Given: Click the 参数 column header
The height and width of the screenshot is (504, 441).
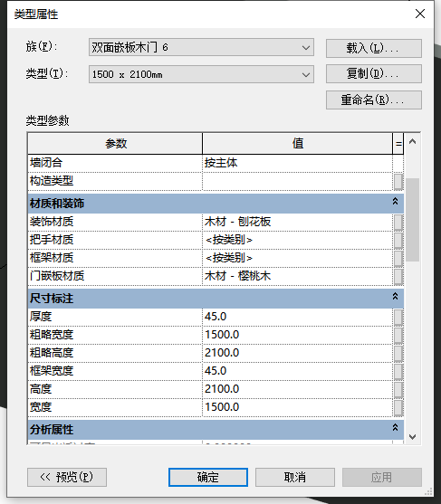Looking at the screenshot, I should point(115,143).
